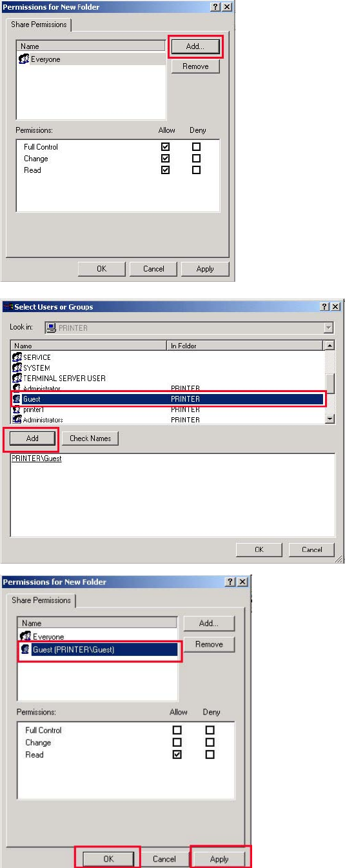Image resolution: width=345 pixels, height=868 pixels.
Task: Click the user list scroll up arrow
Action: coord(331,346)
